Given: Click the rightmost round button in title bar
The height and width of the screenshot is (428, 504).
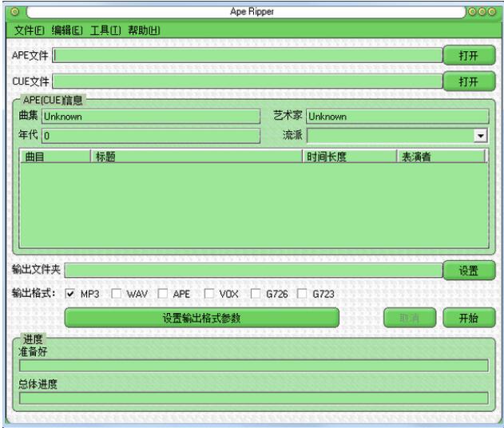Looking at the screenshot, I should coord(492,12).
